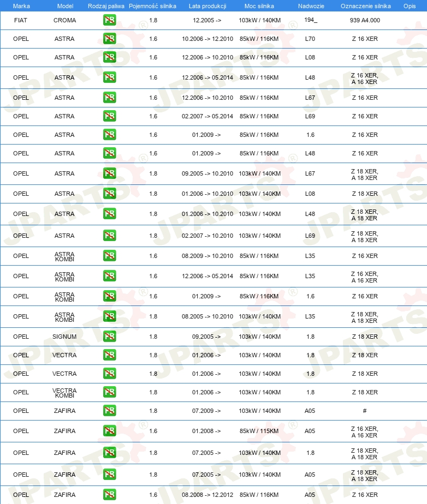Click date range 09.2005 -> 10.2010
The width and height of the screenshot is (427, 504).
click(207, 173)
